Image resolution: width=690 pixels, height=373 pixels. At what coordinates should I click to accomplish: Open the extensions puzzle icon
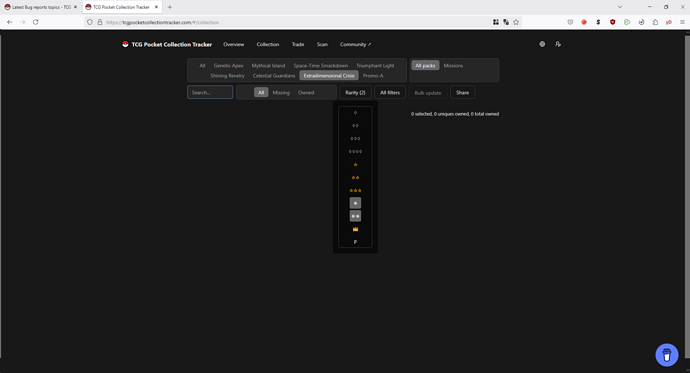(655, 22)
